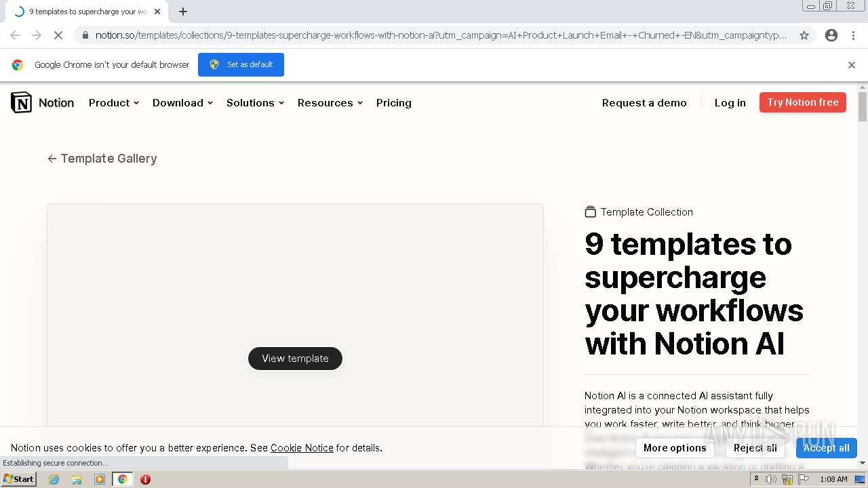The image size is (868, 488).
Task: Open the Cookie Notice link
Action: pos(302,448)
